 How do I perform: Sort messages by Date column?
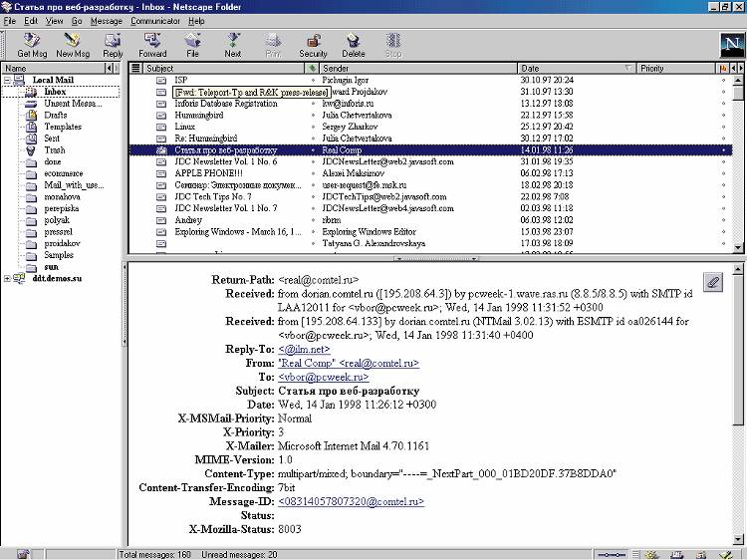click(577, 68)
